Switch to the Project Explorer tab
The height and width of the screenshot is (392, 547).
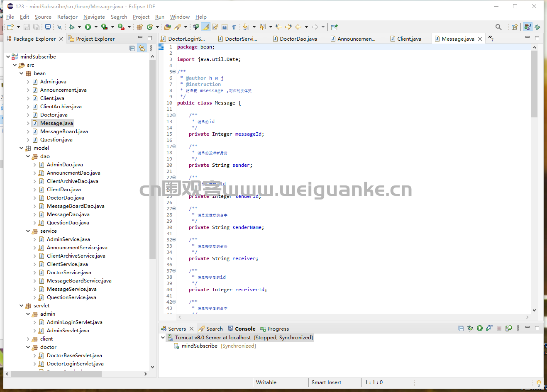(91, 39)
